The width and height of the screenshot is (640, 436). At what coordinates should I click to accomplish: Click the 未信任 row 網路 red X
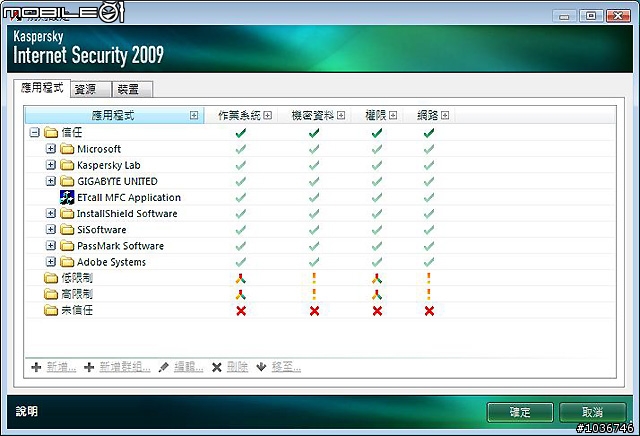[x=429, y=311]
